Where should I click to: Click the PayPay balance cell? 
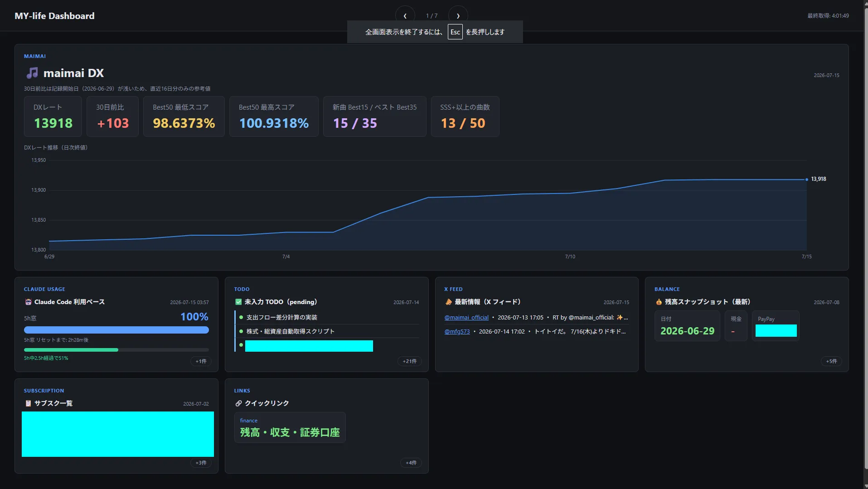776,326
